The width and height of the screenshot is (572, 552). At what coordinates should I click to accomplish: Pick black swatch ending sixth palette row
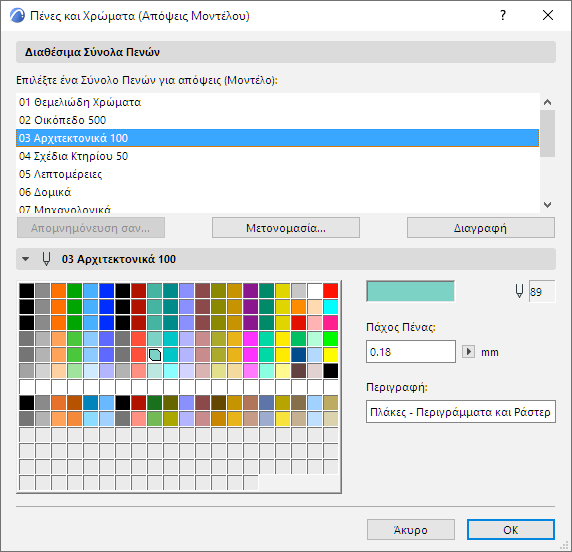(331, 371)
